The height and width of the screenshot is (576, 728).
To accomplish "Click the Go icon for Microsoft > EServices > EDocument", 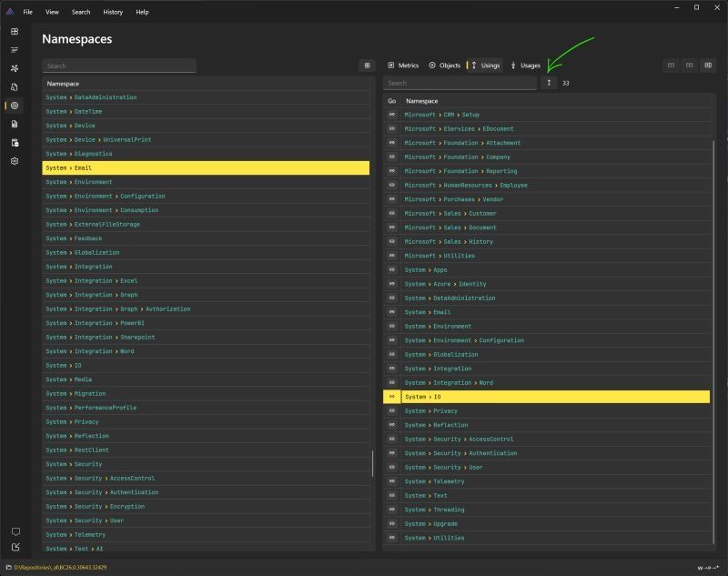I will coord(392,128).
